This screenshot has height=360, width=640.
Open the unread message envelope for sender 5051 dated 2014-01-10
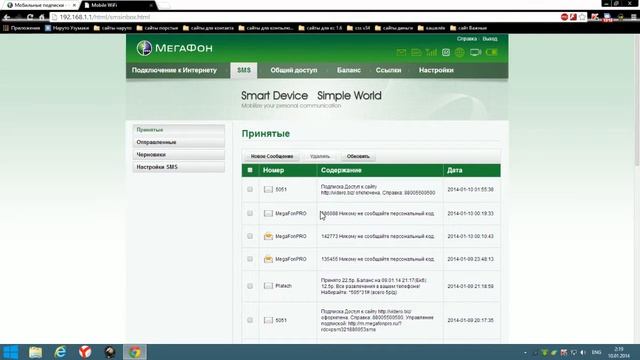268,189
